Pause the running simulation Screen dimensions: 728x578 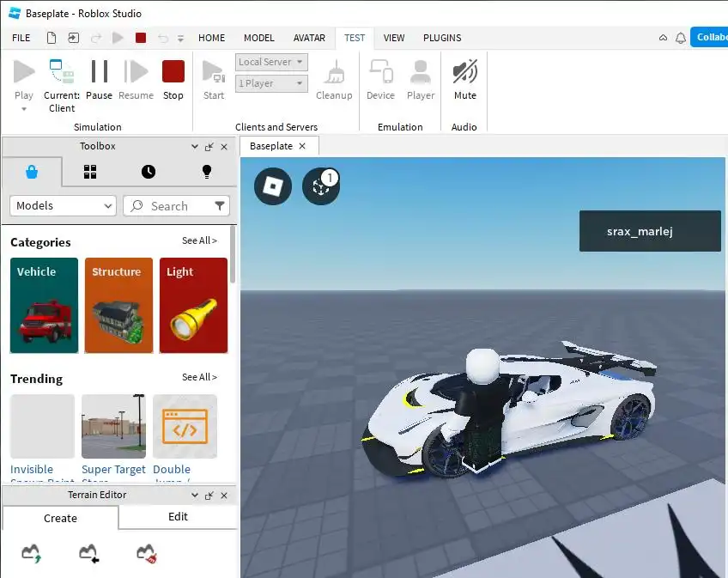pos(100,80)
